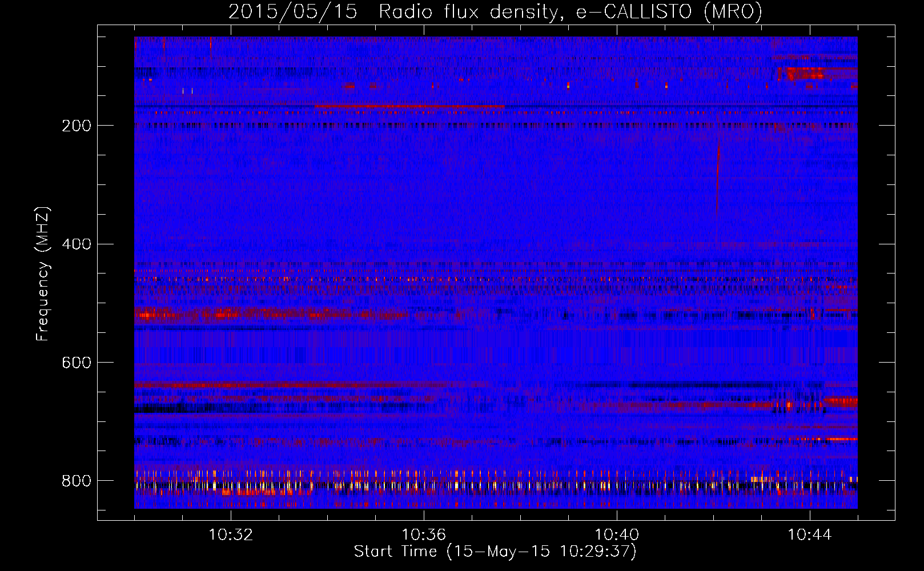The image size is (924, 571).
Task: Click the 400 frequency tick label
Action: pos(77,244)
